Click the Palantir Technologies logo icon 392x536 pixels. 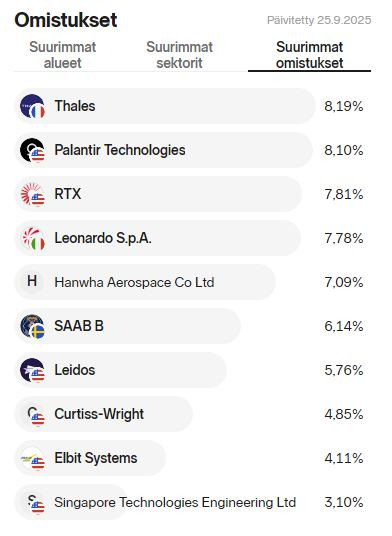(x=32, y=150)
